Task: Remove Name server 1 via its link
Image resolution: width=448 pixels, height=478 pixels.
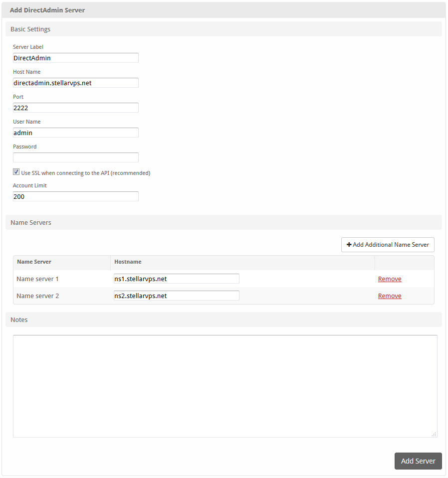Action: pos(389,279)
